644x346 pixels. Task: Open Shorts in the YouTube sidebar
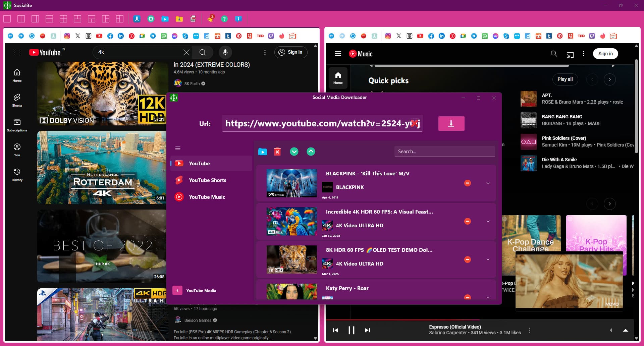point(17,100)
